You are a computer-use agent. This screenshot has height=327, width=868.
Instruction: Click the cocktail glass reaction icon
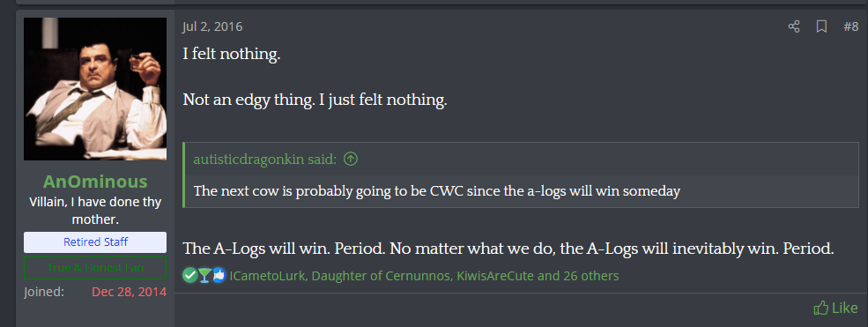click(x=204, y=275)
